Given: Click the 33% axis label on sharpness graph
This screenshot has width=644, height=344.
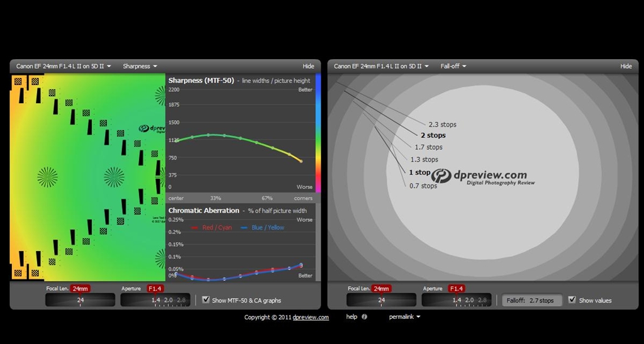Looking at the screenshot, I should tap(215, 198).
